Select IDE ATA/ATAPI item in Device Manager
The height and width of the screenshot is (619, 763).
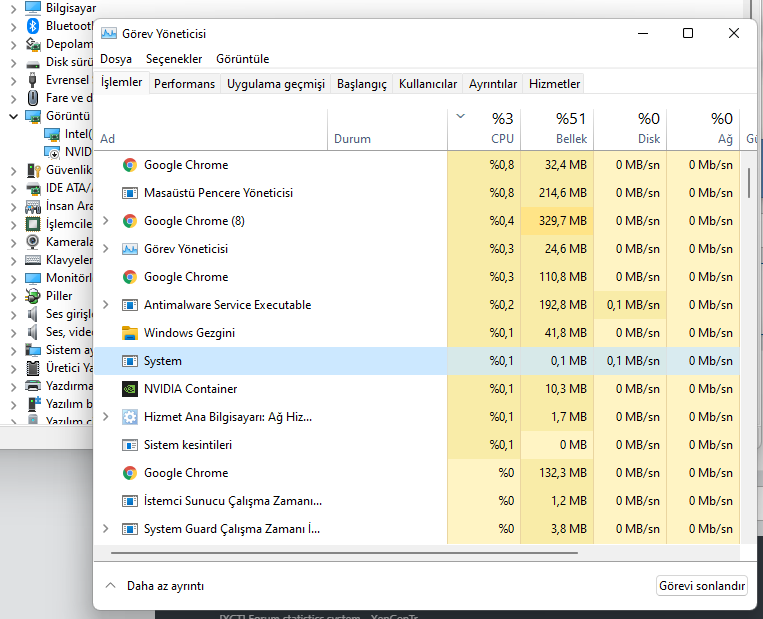69,188
